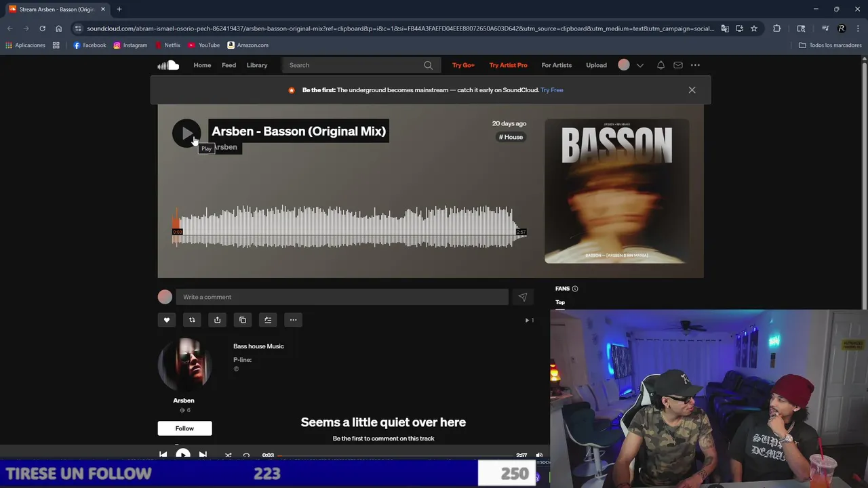Seek within the track waveform
Screen dimensions: 868x488
click(349, 227)
